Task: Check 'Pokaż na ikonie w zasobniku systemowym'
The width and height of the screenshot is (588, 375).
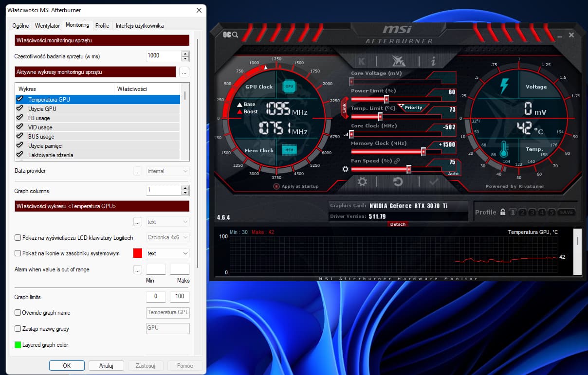Action: [x=18, y=253]
